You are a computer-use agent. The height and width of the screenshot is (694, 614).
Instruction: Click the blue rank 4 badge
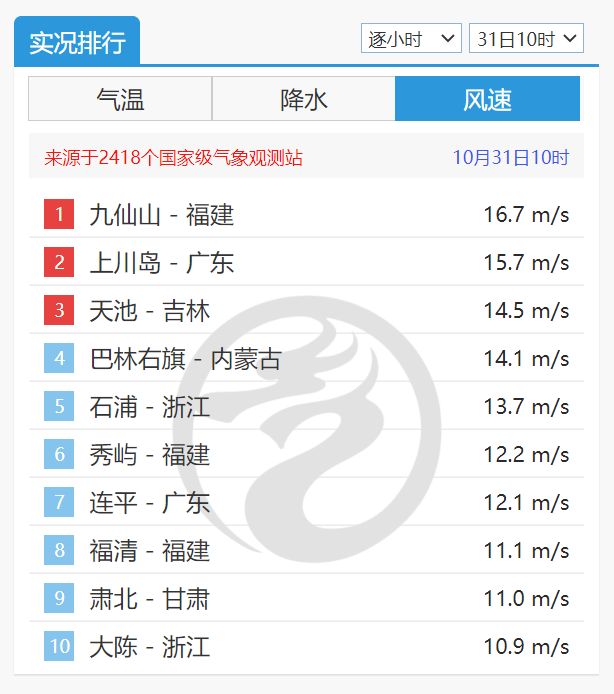click(x=59, y=358)
